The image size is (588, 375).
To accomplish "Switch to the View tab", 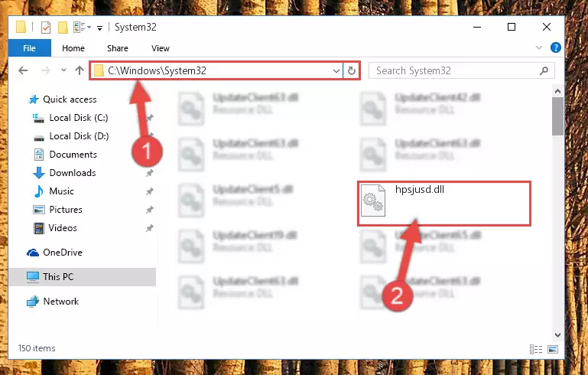I will coord(160,48).
